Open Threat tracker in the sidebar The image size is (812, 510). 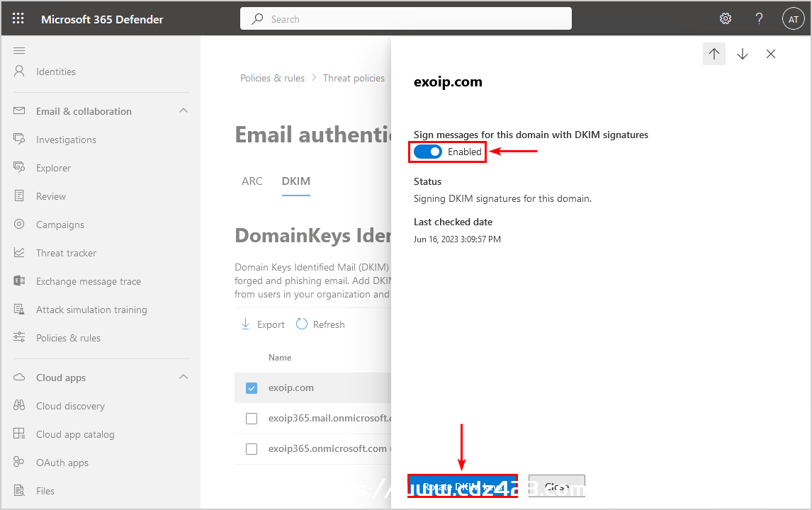pos(67,253)
